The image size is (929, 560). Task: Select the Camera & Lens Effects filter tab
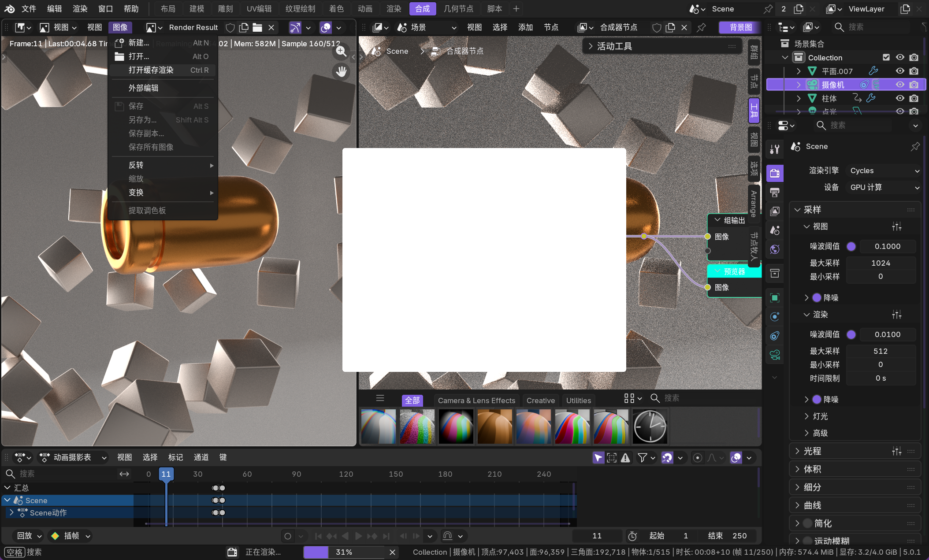pos(476,401)
